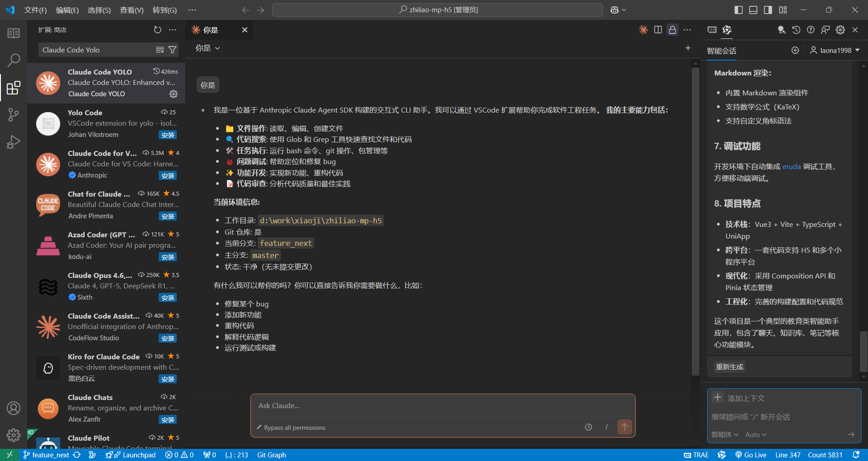The height and width of the screenshot is (461, 868).
Task: Expand the 智能体 agent dropdown
Action: [725, 434]
